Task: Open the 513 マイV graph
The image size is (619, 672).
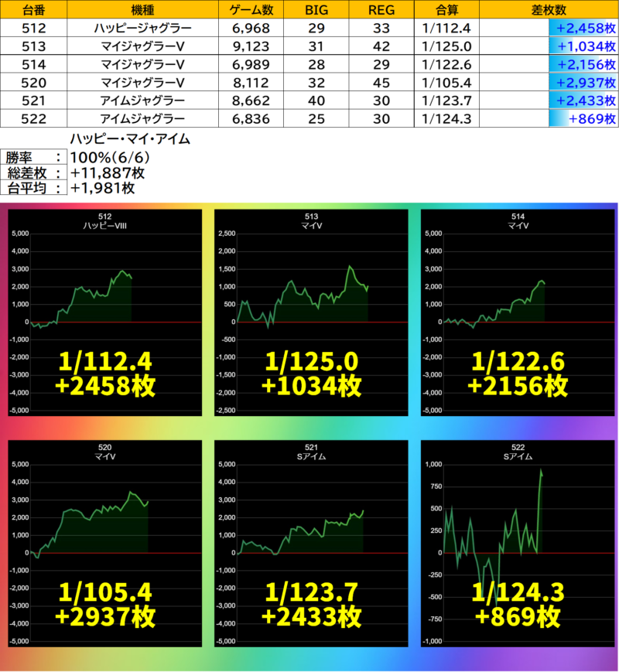Action: 311,312
